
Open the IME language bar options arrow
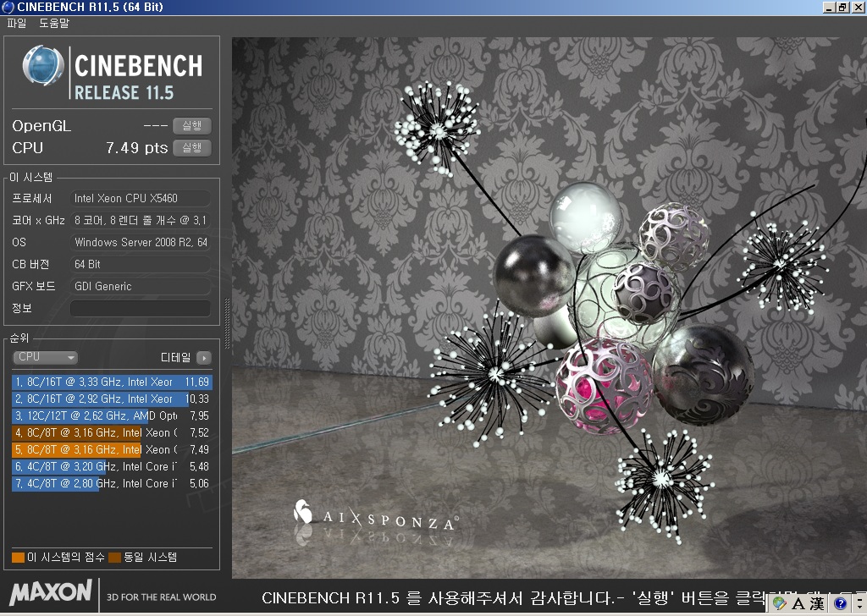(860, 602)
